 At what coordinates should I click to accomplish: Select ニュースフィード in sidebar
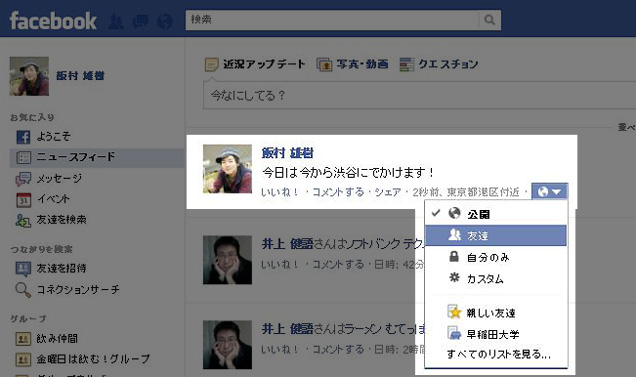tap(97, 157)
